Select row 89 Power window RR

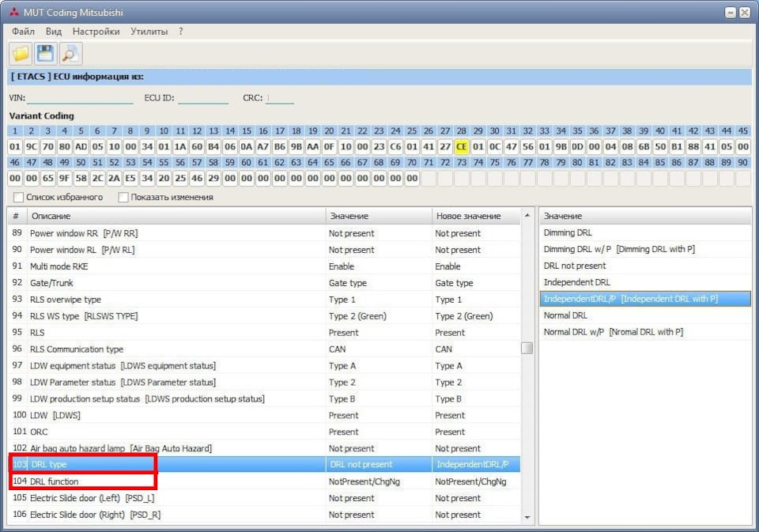point(264,233)
